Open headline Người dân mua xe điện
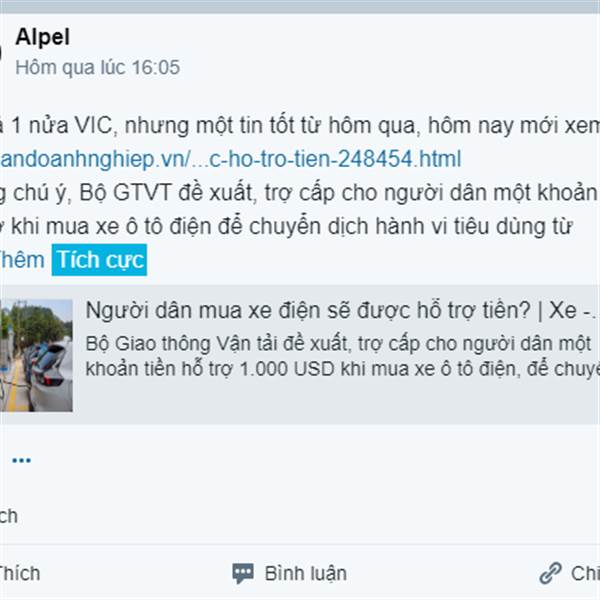The image size is (600, 600). 341,310
